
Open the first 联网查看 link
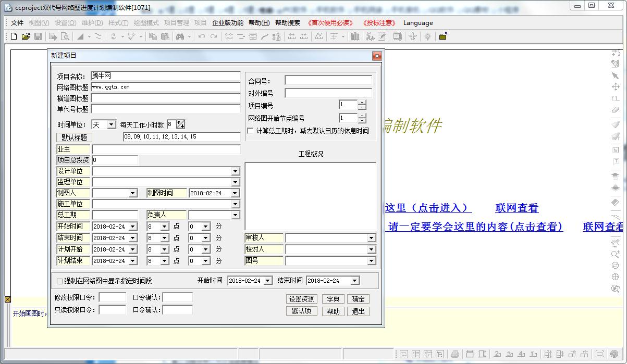(x=517, y=208)
